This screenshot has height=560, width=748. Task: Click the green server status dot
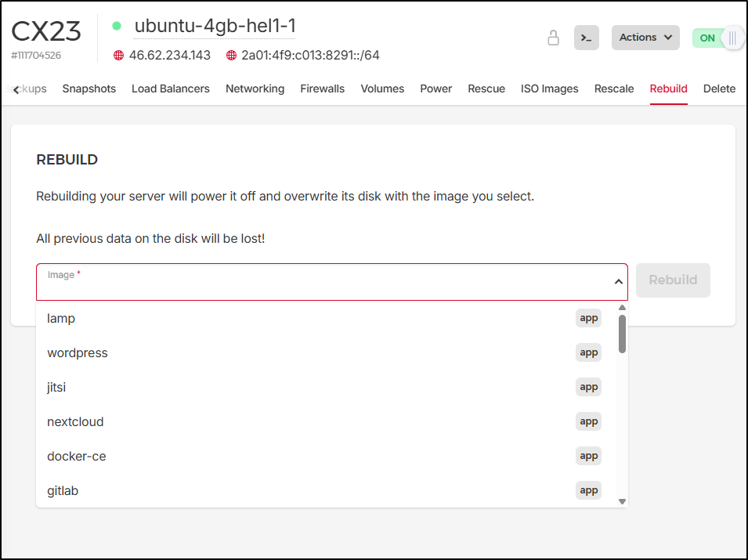(x=117, y=26)
